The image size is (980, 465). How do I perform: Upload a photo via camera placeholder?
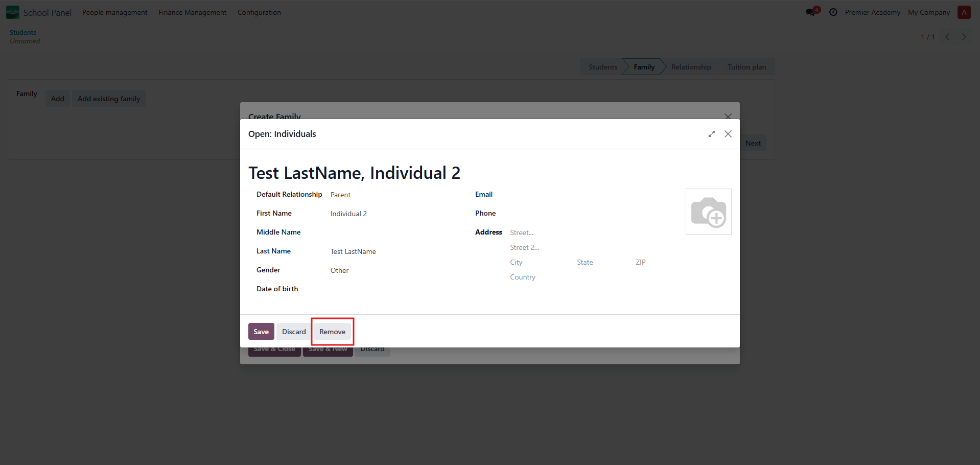[708, 212]
